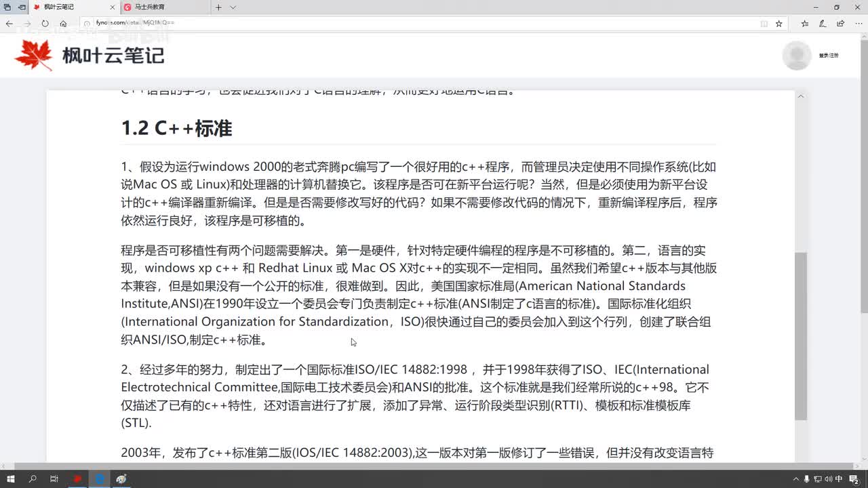Click text 'Electrotechnical Committee'

199,387
